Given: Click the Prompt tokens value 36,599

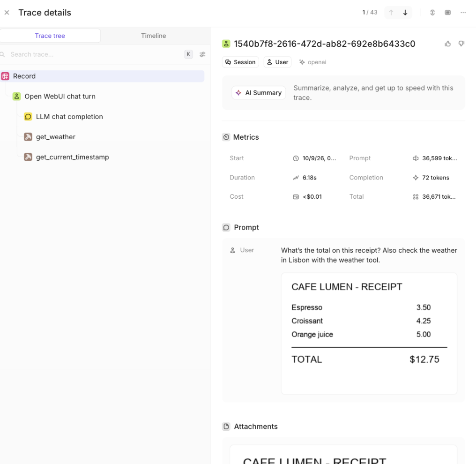Looking at the screenshot, I should [x=439, y=158].
